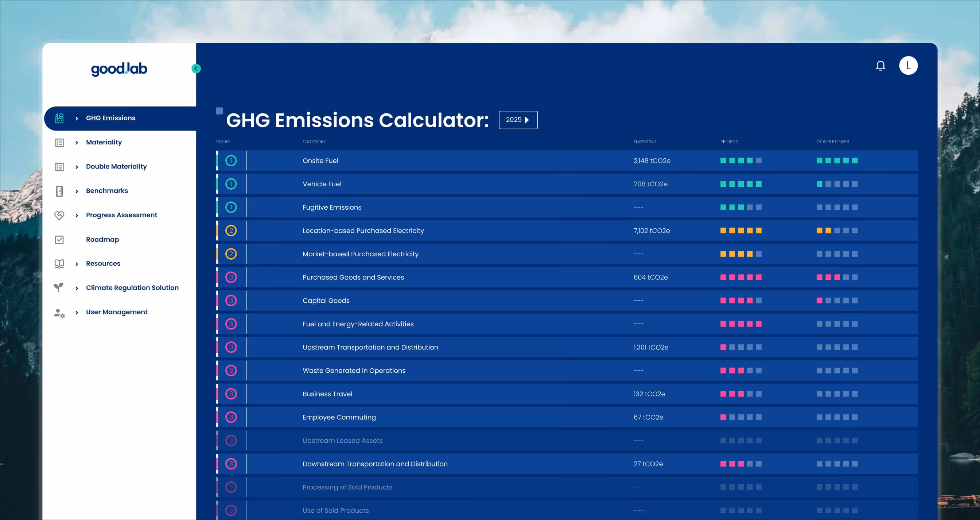Viewport: 980px width, 520px height.
Task: Expand the Materiality chevron
Action: (x=77, y=143)
